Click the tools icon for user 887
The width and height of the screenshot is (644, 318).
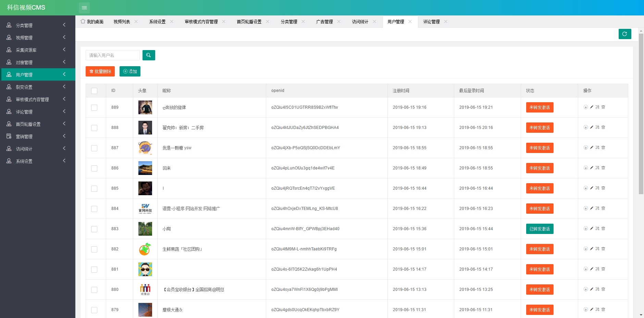click(597, 148)
